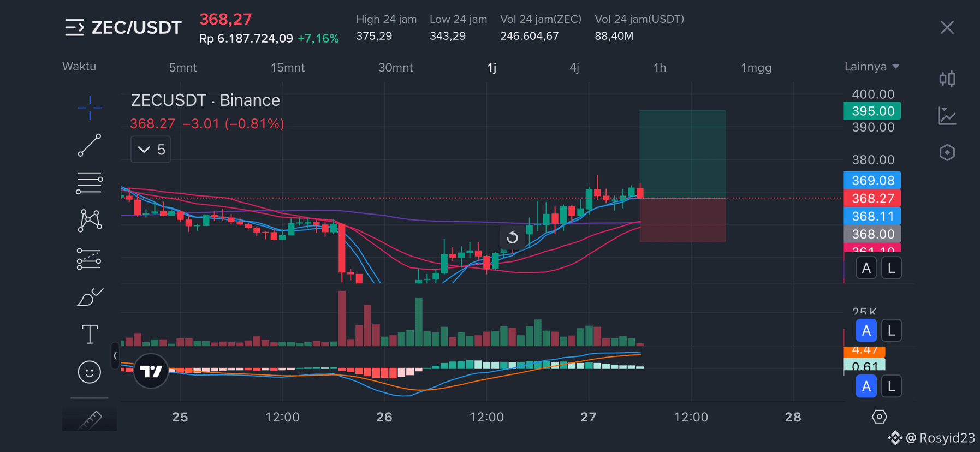Click the +7,16% change value
Viewport: 980px width, 452px height.
tap(318, 39)
